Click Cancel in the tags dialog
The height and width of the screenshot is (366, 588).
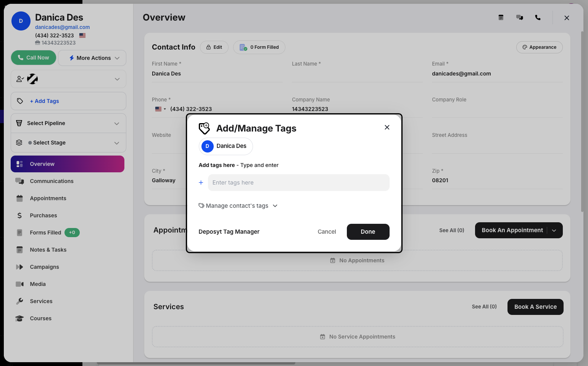point(327,232)
